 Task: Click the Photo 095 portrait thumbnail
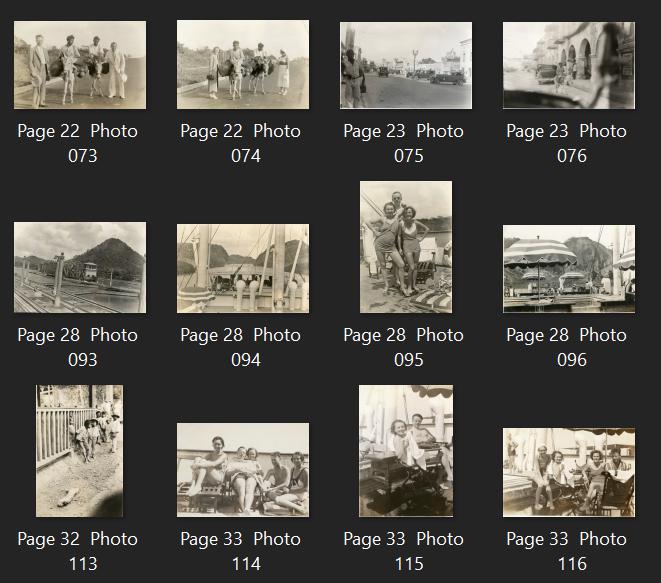click(405, 247)
